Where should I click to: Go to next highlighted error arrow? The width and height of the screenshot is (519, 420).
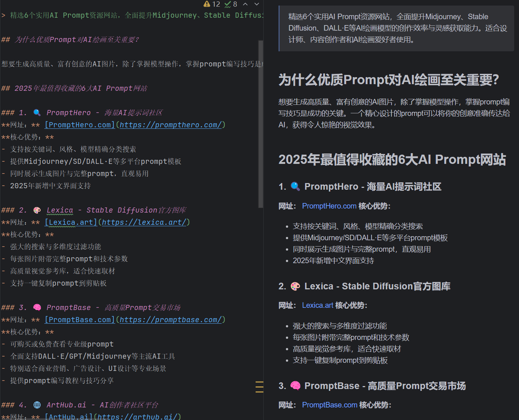pos(257,4)
